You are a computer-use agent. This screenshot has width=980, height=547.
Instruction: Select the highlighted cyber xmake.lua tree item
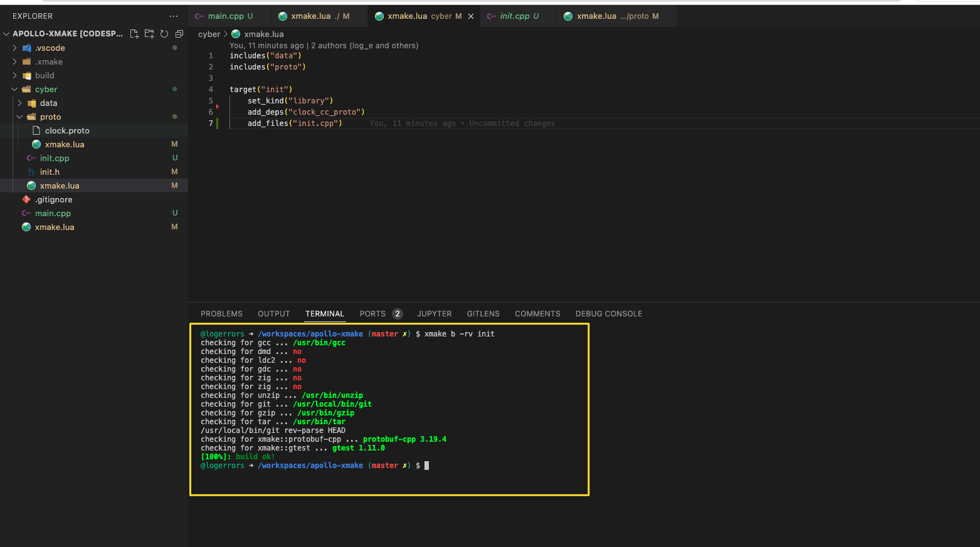tap(94, 185)
